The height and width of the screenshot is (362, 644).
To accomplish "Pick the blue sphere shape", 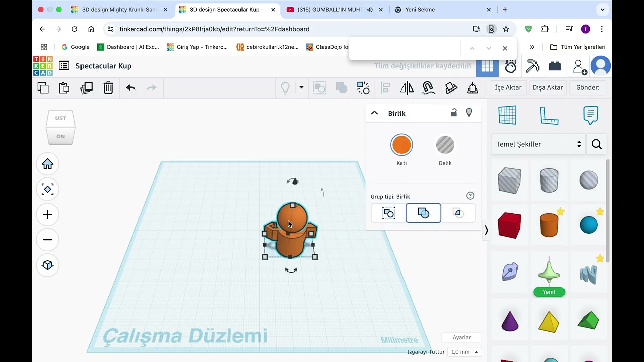I will click(x=589, y=225).
